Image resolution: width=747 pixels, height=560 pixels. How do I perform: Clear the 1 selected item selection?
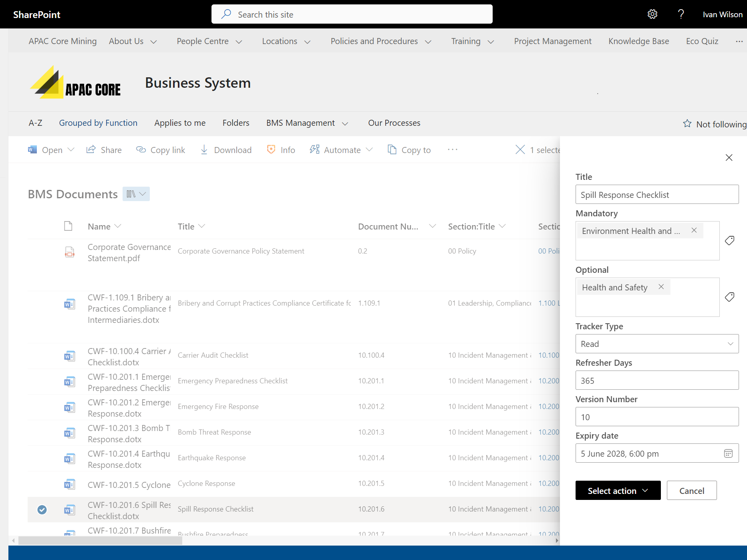pyautogui.click(x=520, y=150)
